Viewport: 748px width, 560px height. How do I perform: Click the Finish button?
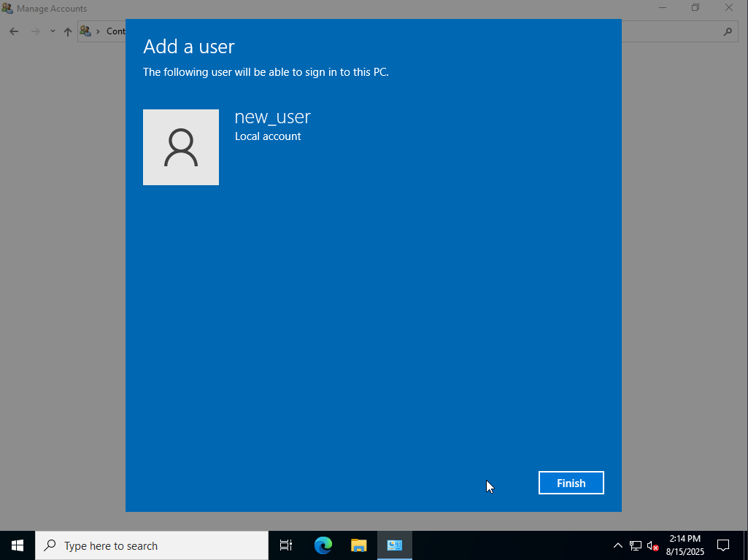571,483
